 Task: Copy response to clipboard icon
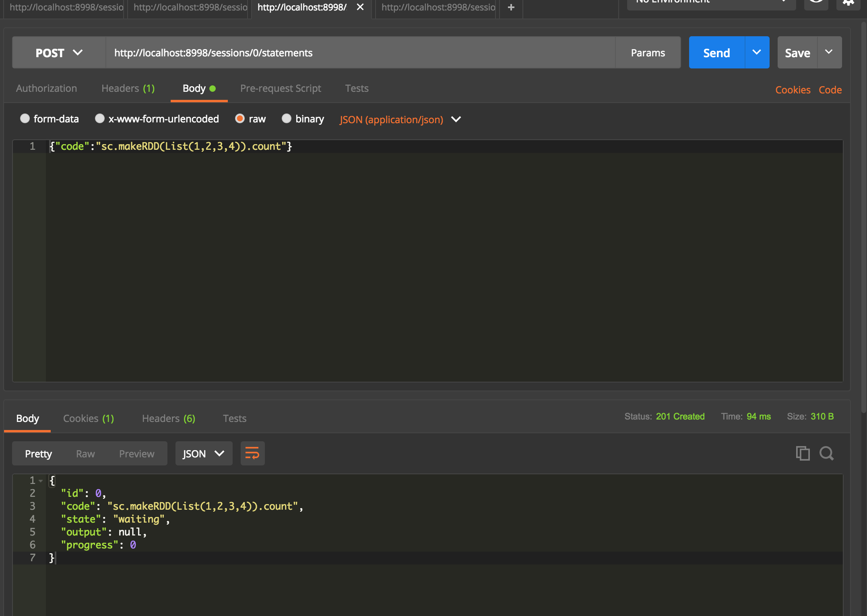point(803,453)
